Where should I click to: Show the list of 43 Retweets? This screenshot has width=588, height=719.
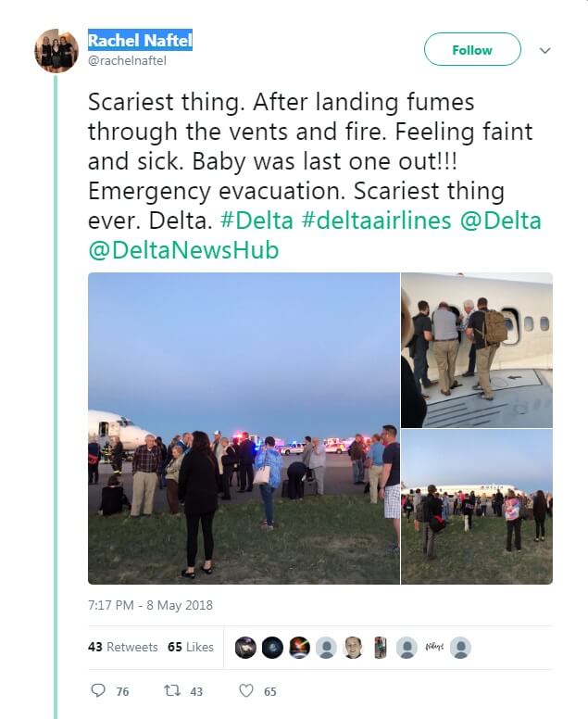(x=123, y=647)
